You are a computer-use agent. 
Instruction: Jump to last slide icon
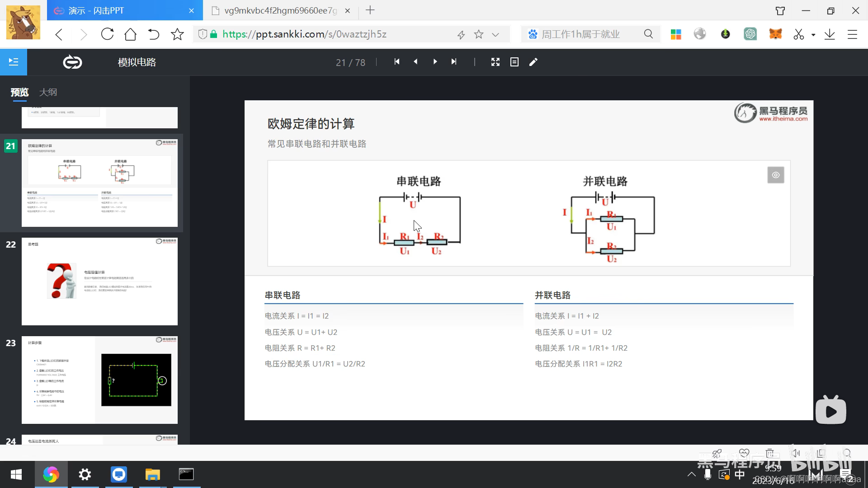[x=454, y=62]
